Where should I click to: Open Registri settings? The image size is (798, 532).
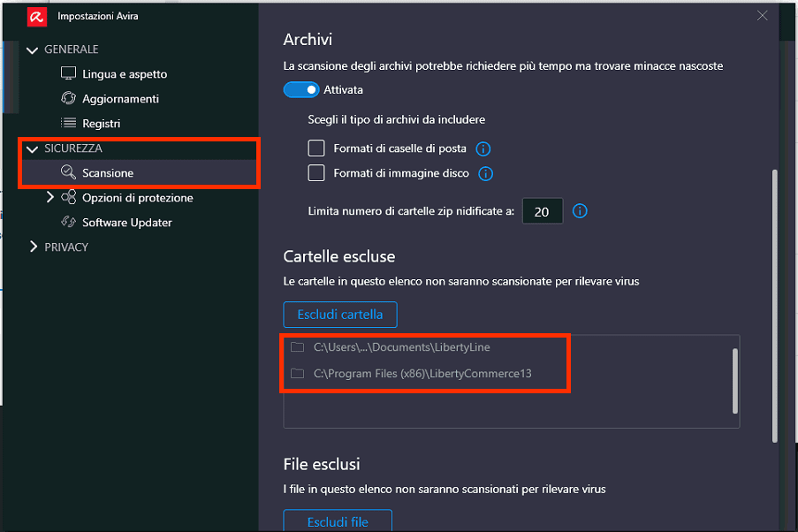point(102,123)
